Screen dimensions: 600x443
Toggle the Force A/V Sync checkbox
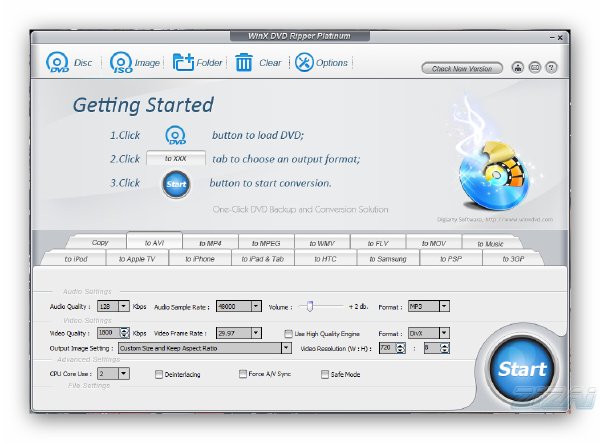[243, 373]
